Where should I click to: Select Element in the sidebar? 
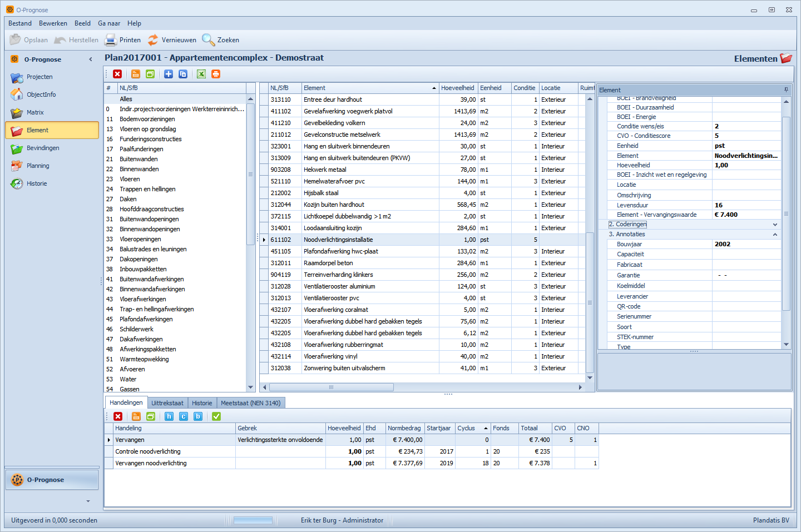(52, 130)
